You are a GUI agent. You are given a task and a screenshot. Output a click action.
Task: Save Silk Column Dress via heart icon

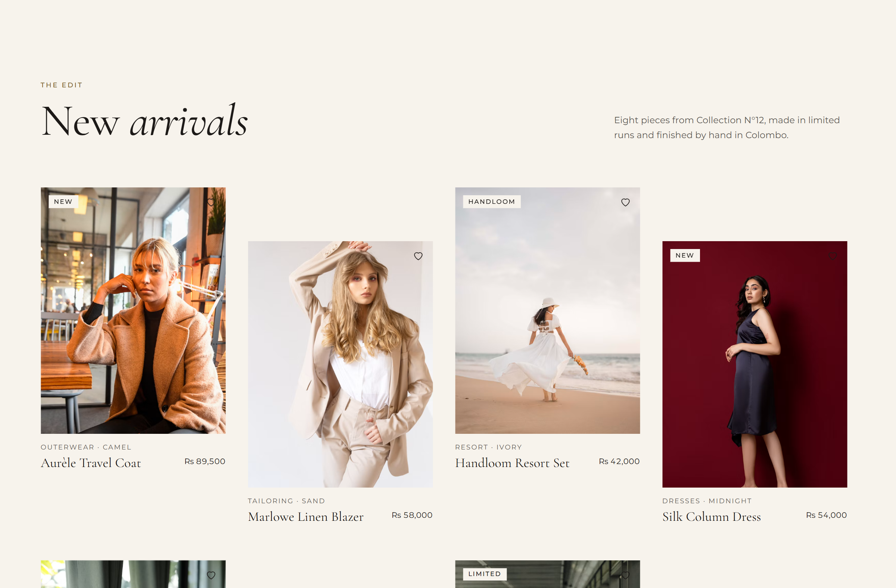point(833,256)
